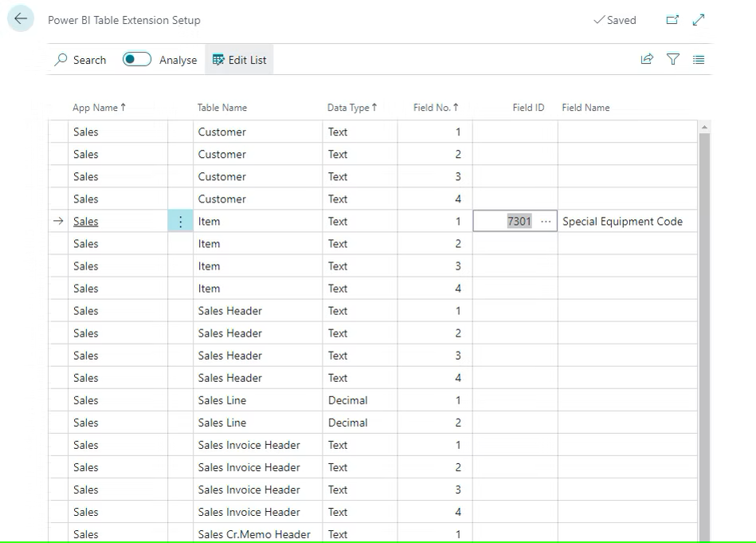Click the share icon on the toolbar
Screen dimensions: 756x543
coord(647,59)
